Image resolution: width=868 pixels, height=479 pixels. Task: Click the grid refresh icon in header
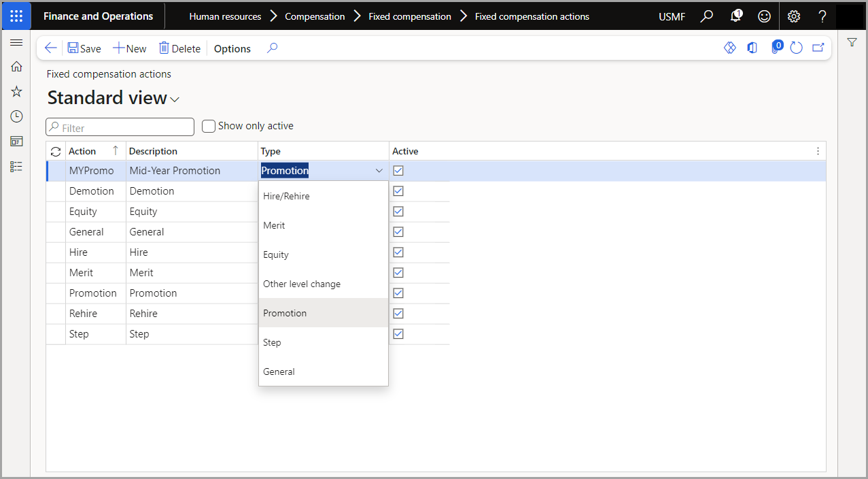(x=56, y=151)
